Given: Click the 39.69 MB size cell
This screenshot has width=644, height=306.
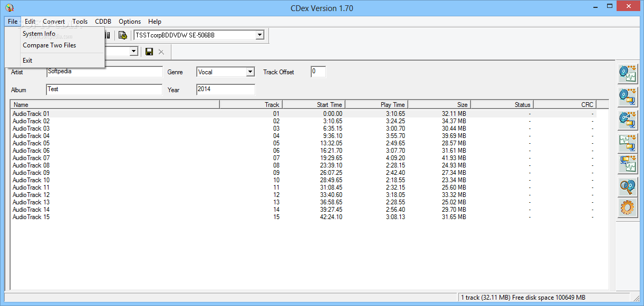Looking at the screenshot, I should click(455, 136).
